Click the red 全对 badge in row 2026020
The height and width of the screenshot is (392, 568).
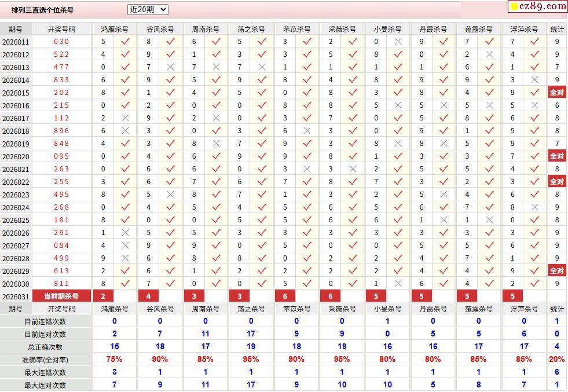click(x=557, y=156)
